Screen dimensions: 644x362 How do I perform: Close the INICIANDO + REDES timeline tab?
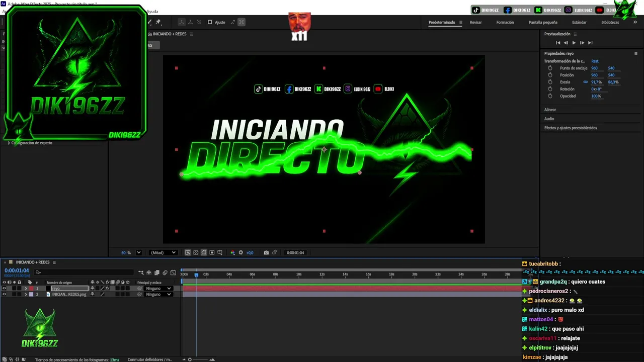pyautogui.click(x=5, y=262)
